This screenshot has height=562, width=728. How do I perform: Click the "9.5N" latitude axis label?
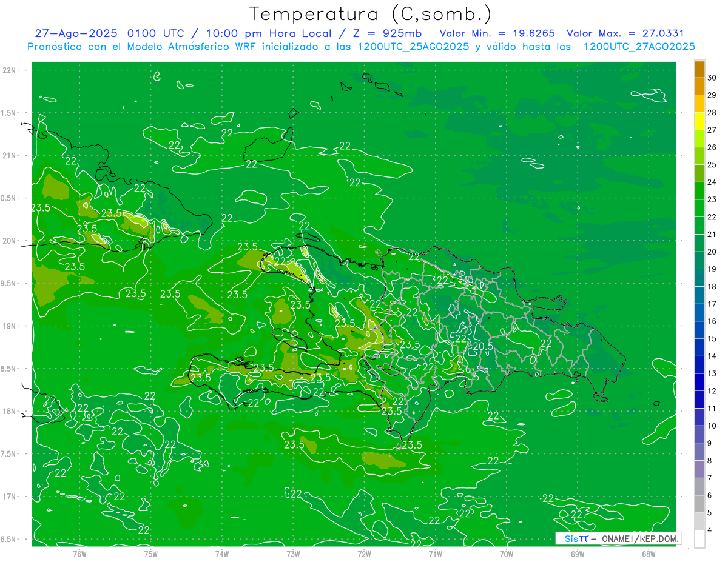point(8,283)
